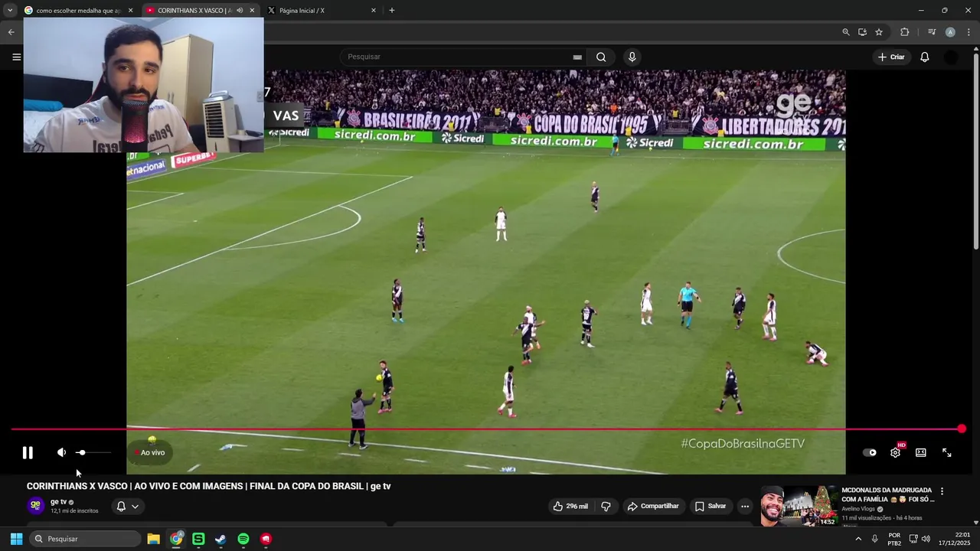Open the YouTube hamburger guide menu
The width and height of the screenshot is (980, 551).
pyautogui.click(x=16, y=57)
